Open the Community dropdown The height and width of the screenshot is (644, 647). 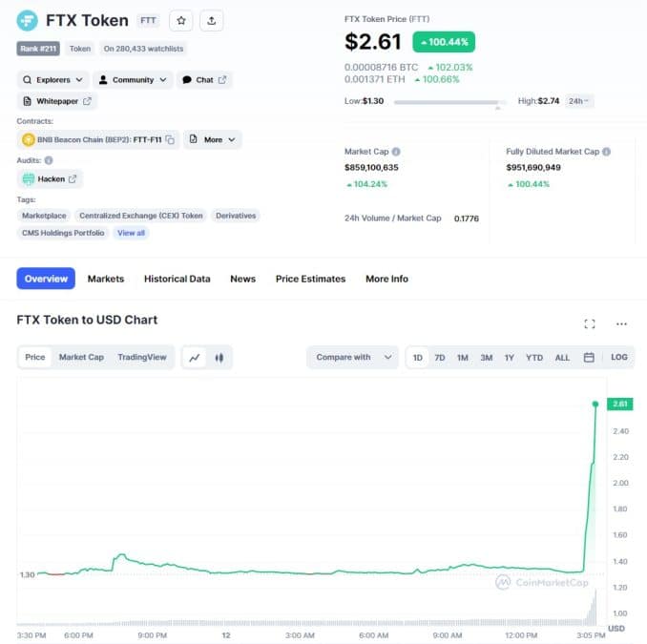click(x=133, y=79)
